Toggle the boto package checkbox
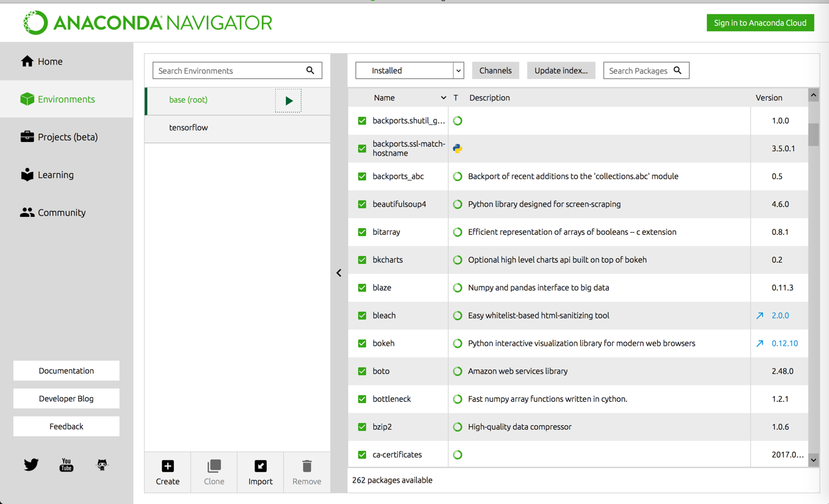The width and height of the screenshot is (829, 504). (x=362, y=371)
